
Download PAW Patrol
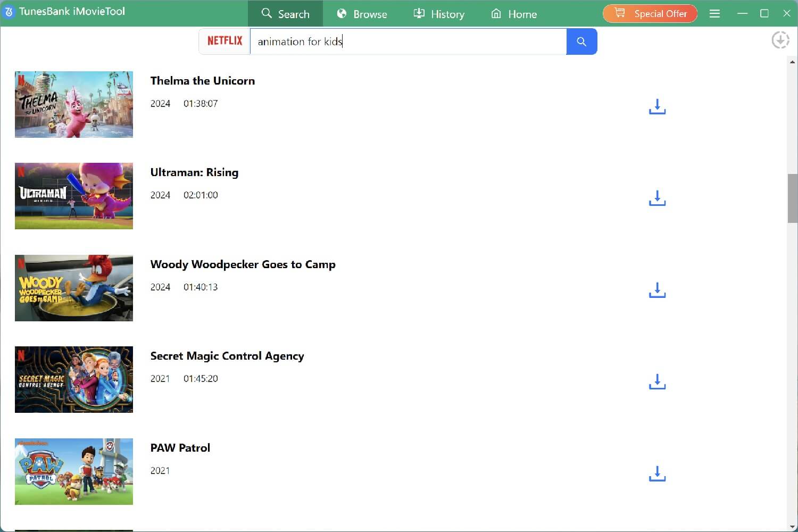coord(656,473)
